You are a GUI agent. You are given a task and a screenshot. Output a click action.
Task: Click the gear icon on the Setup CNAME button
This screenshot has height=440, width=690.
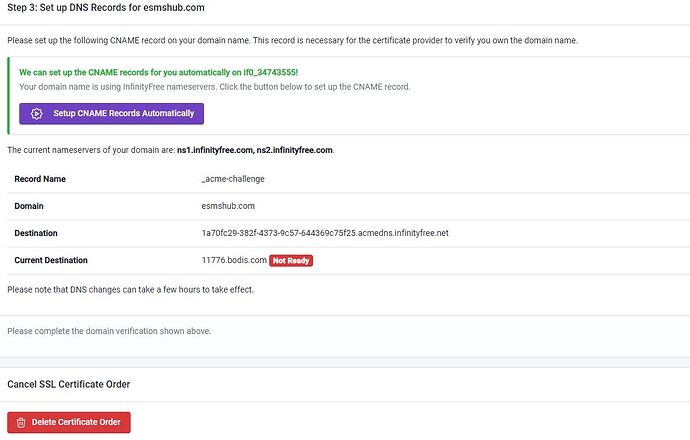point(36,114)
